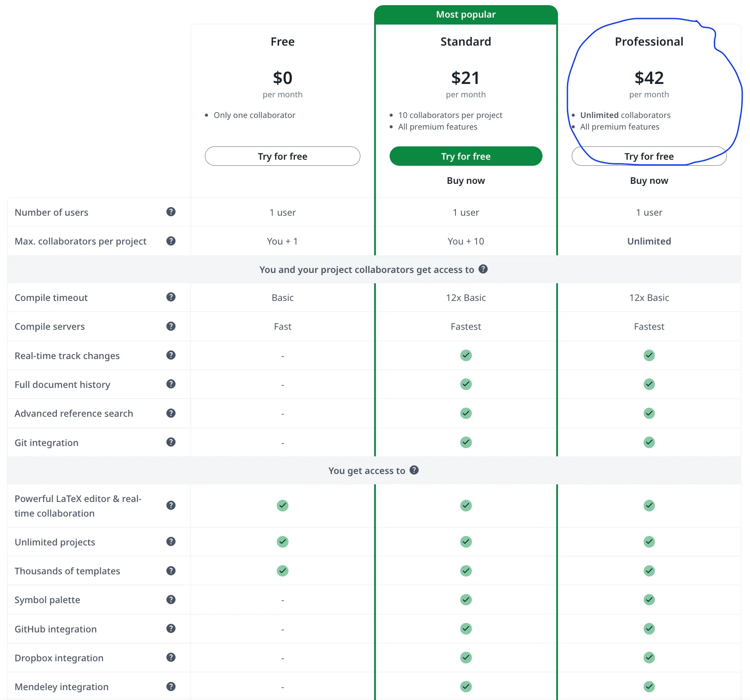Screen dimensions: 750x700
Task: Click the help icon next to Number of users
Action: pyautogui.click(x=170, y=212)
